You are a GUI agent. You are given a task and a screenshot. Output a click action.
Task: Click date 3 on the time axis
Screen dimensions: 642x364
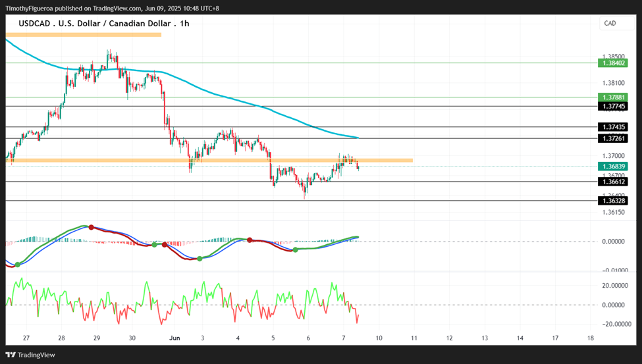click(x=203, y=338)
